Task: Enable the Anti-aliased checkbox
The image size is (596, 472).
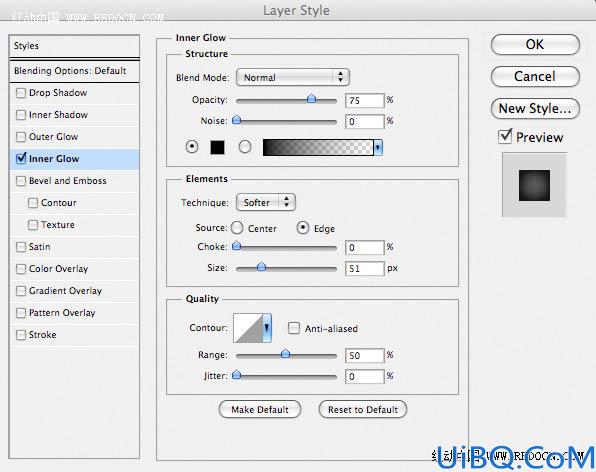Action: [294, 328]
